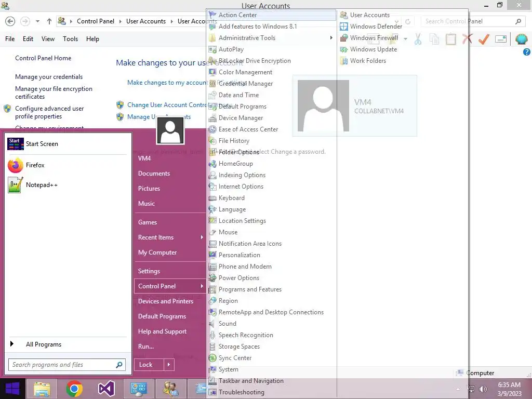Screen dimensions: 532x399
Task: Click the Power Options icon
Action: point(212,278)
